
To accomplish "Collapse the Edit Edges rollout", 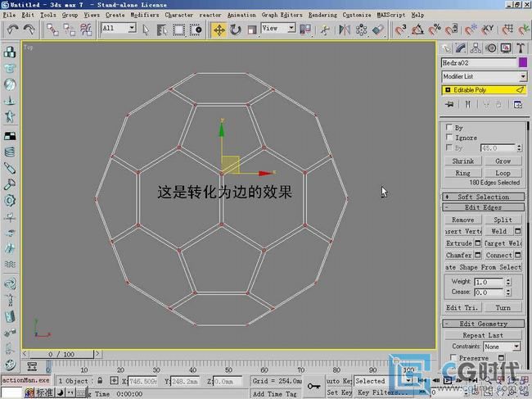I will pos(484,207).
